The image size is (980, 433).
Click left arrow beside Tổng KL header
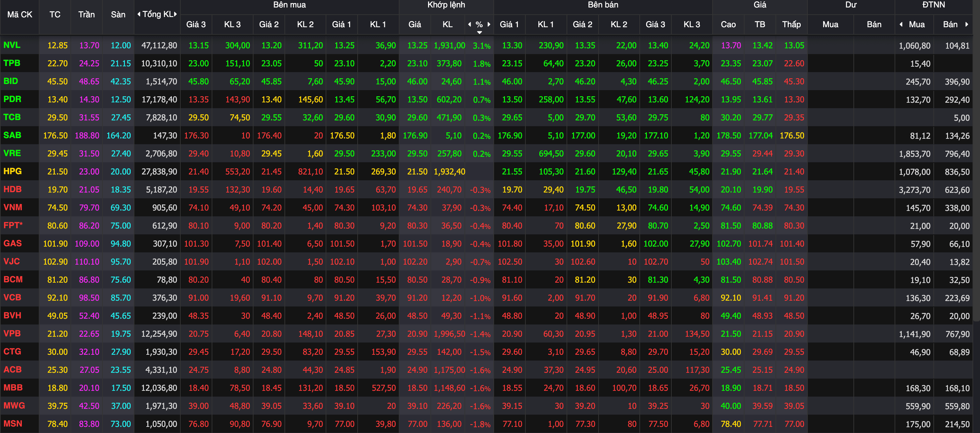pos(139,14)
